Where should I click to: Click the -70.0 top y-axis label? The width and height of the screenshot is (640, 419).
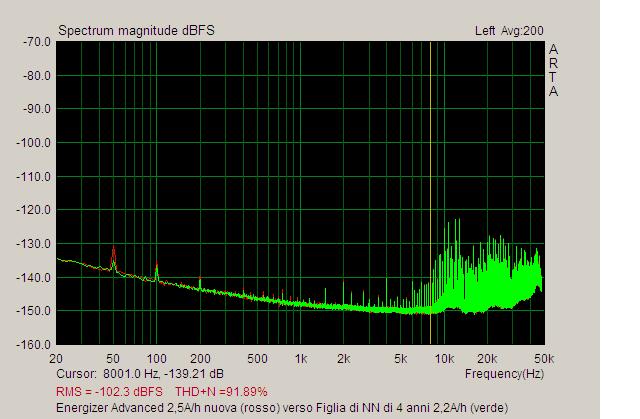tap(37, 42)
